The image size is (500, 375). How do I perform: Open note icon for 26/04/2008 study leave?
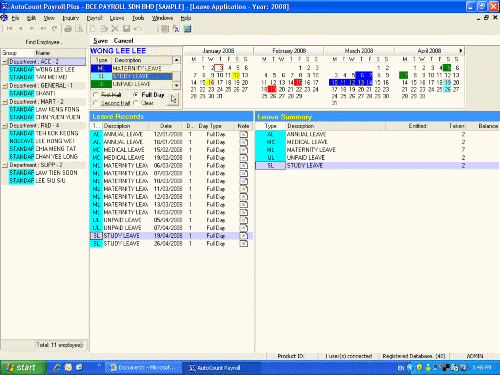(244, 244)
